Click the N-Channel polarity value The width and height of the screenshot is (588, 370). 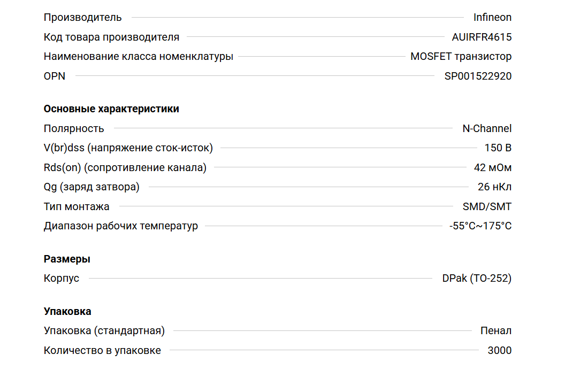pyautogui.click(x=487, y=128)
